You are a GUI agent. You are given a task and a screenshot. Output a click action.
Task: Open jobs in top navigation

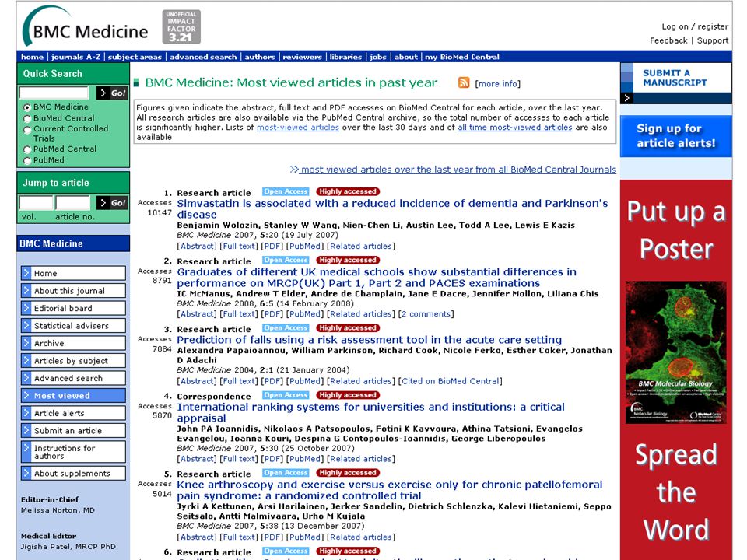click(x=378, y=57)
